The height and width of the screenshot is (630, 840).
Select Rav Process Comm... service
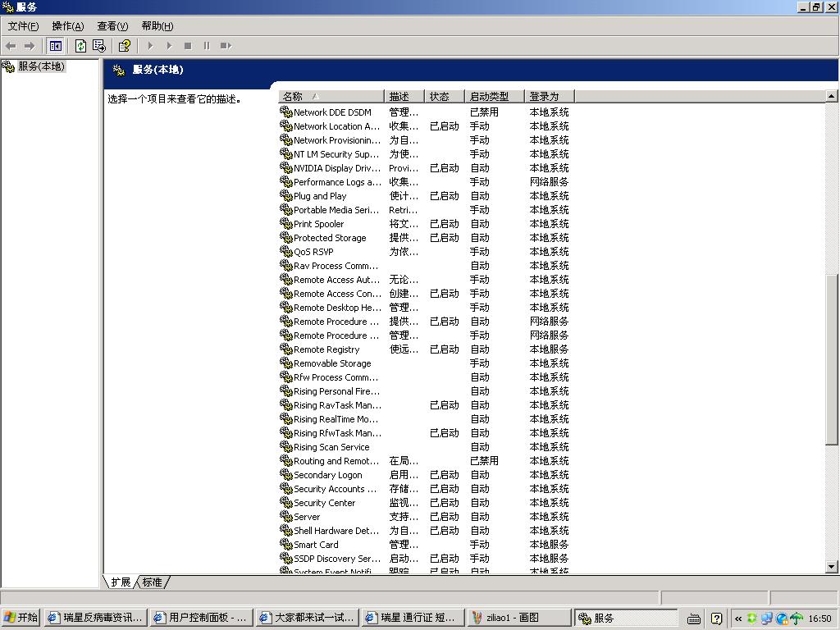pos(336,266)
